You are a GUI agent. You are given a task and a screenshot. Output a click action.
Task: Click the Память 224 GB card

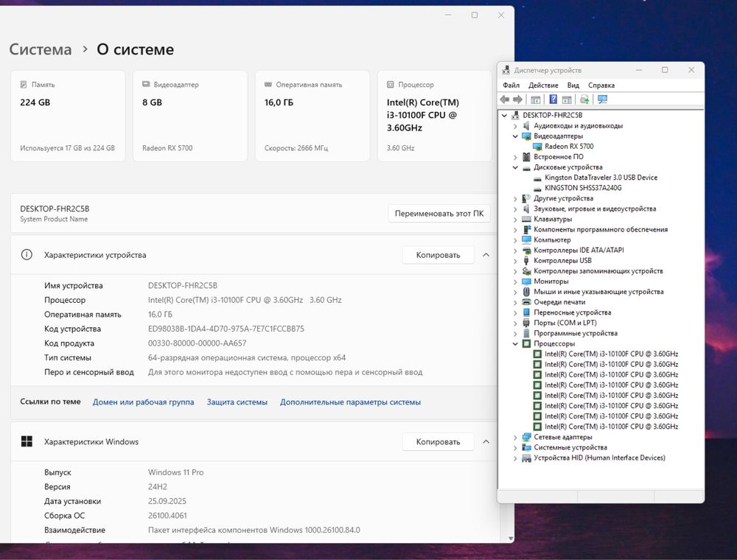[68, 116]
